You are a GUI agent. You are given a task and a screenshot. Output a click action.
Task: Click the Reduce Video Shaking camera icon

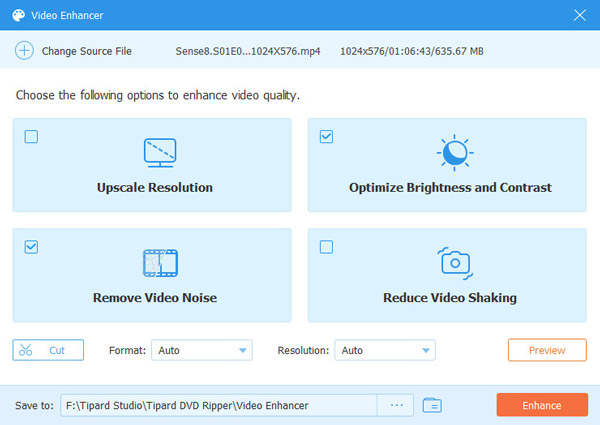[x=455, y=263]
